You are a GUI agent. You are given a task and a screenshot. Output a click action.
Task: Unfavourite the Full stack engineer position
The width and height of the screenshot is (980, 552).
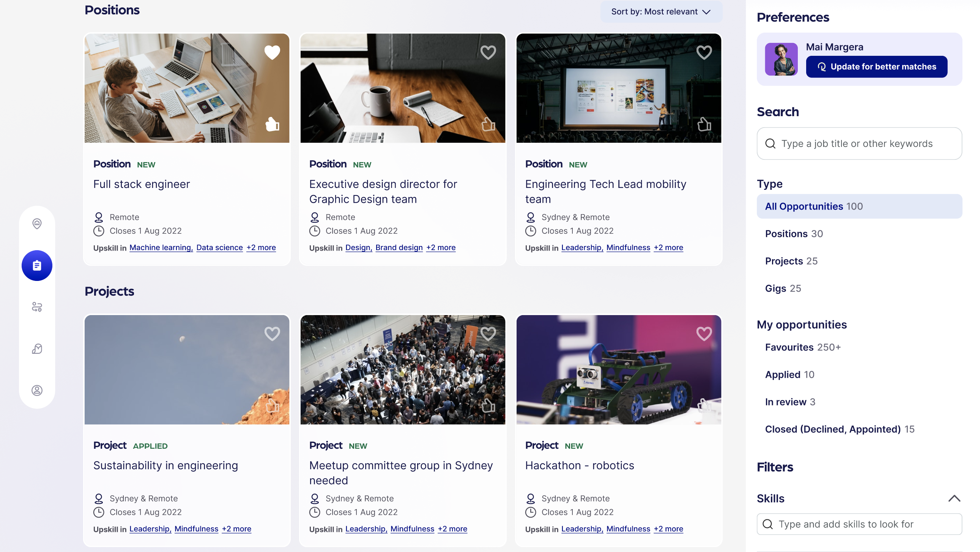coord(272,52)
